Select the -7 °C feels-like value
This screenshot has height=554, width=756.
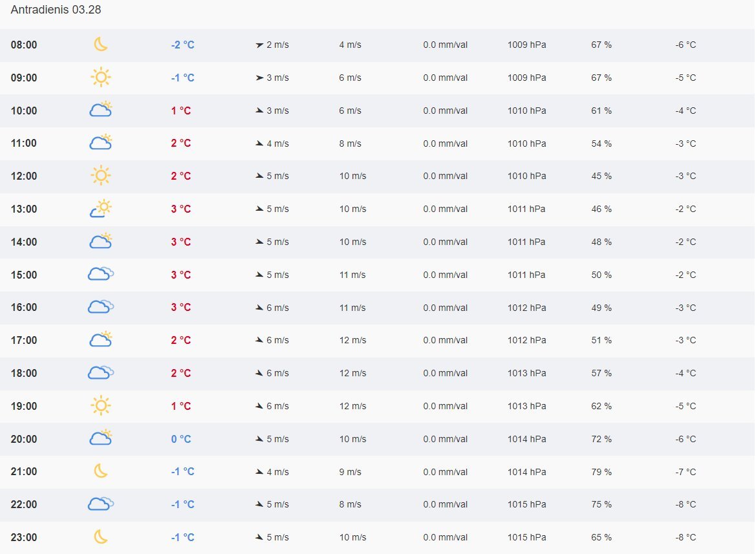tap(685, 472)
